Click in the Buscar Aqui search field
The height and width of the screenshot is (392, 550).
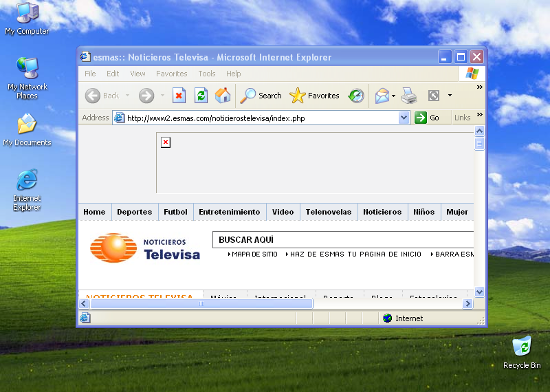(343, 240)
